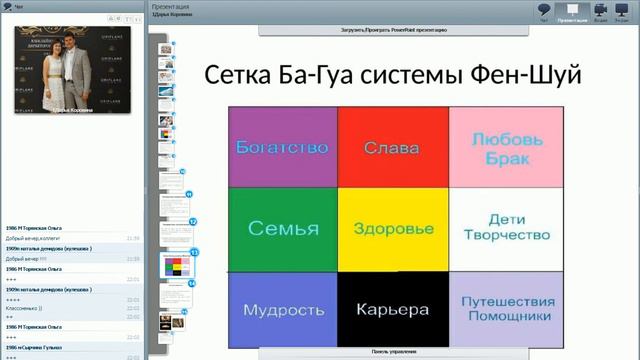Select slide thumbnail number 11
Screen dimensions: 640x360
(x=174, y=205)
